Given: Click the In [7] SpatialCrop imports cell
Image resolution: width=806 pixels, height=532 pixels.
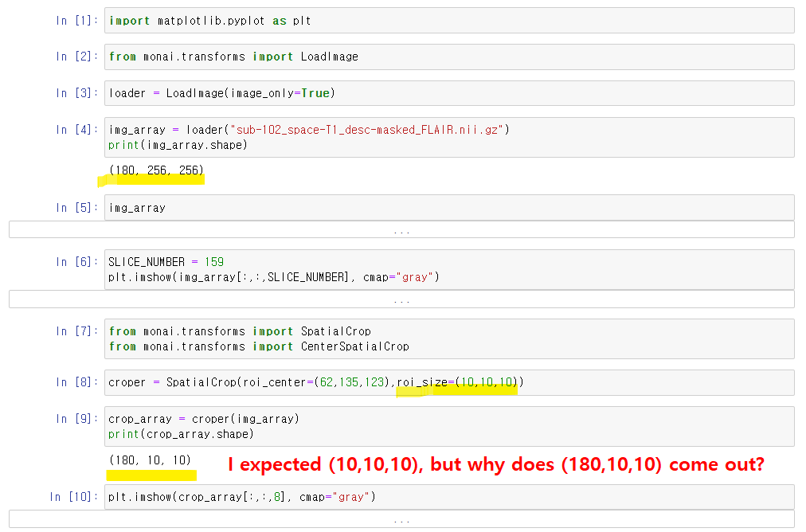Looking at the screenshot, I should (x=449, y=338).
